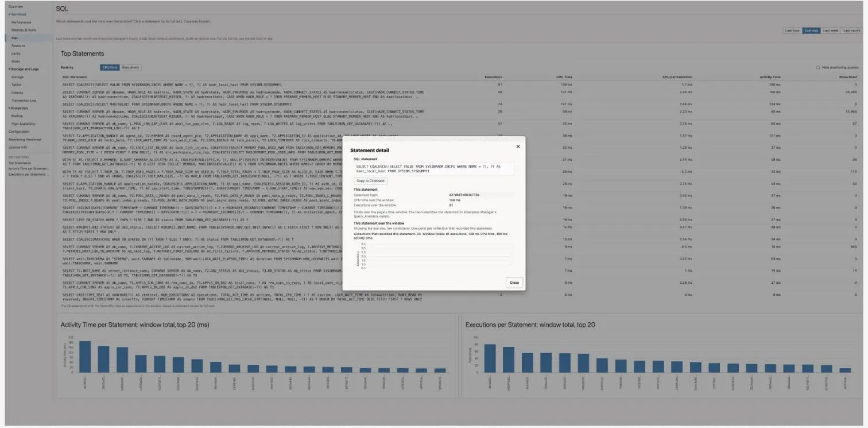
Task: Open High Availability in the sidebar
Action: pyautogui.click(x=24, y=124)
